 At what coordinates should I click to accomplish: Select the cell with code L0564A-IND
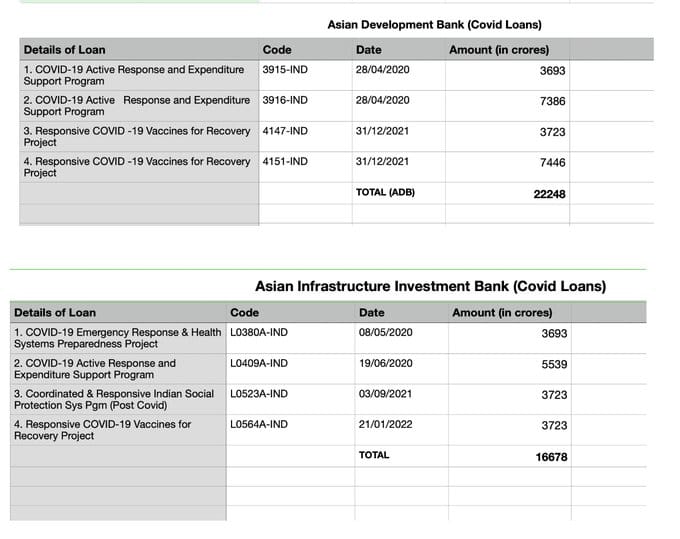[291, 430]
